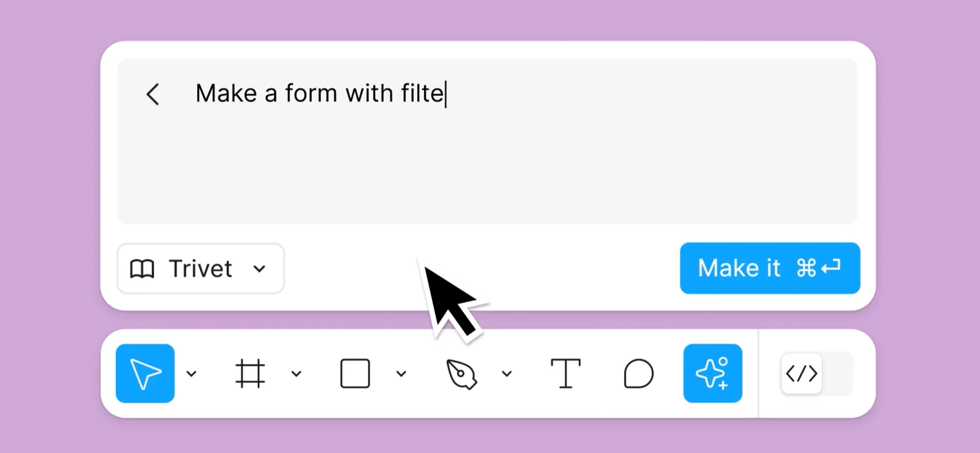Go back using the left chevron
980x453 pixels.
(153, 94)
